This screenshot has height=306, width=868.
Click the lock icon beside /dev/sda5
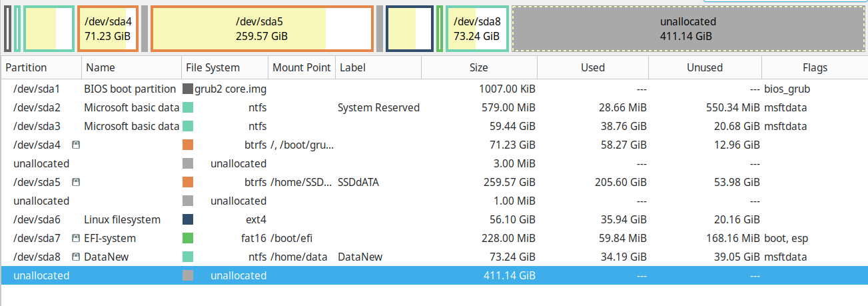click(x=76, y=182)
